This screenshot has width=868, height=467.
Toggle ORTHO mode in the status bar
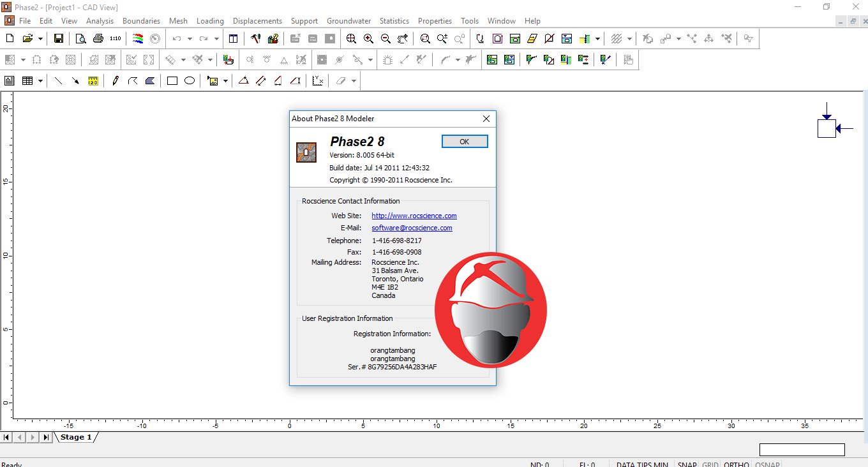click(737, 465)
